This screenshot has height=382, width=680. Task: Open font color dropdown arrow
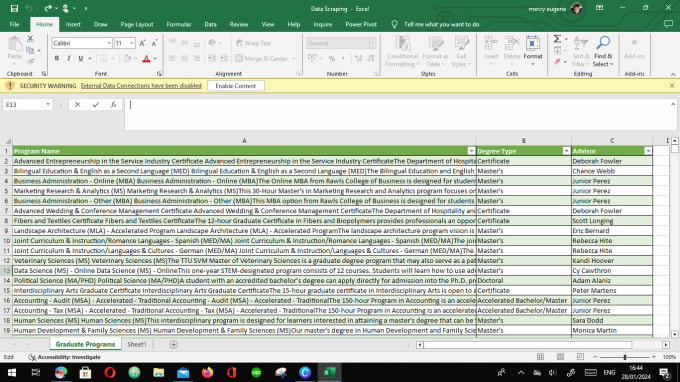[155, 59]
